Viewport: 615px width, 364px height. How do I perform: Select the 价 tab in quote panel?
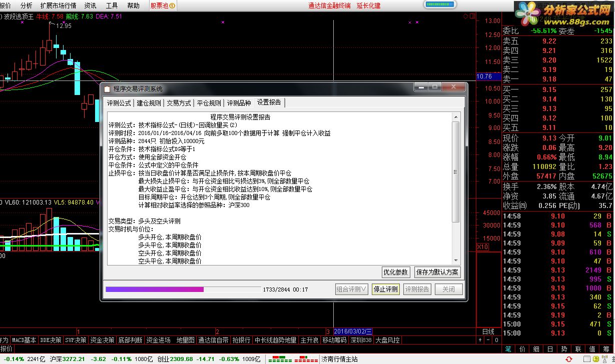(x=522, y=349)
